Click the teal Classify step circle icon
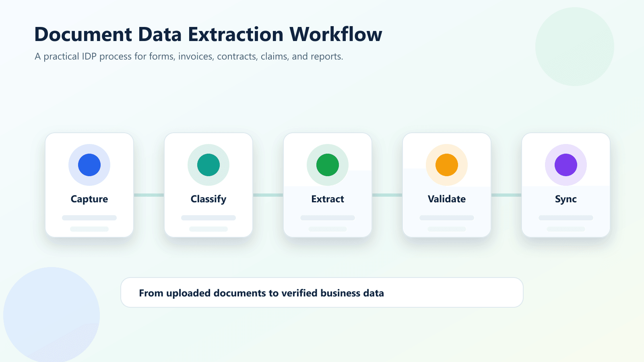Viewport: 644px width, 362px height. pyautogui.click(x=208, y=165)
